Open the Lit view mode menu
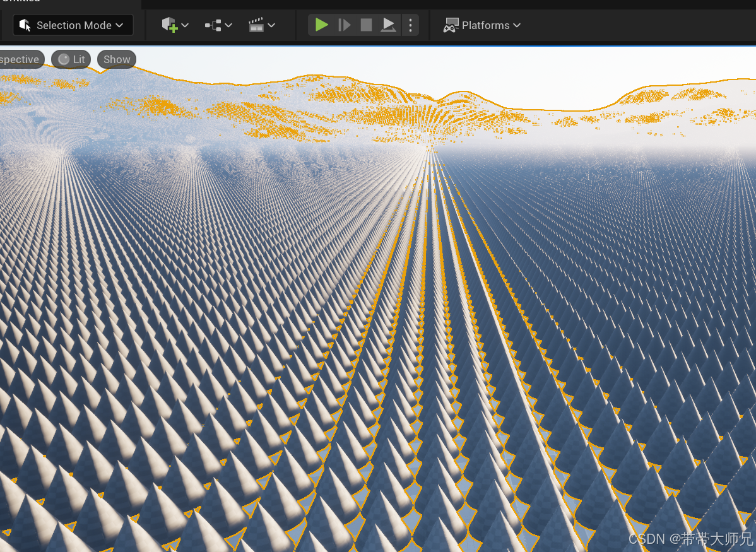Viewport: 756px width, 552px height. point(71,59)
